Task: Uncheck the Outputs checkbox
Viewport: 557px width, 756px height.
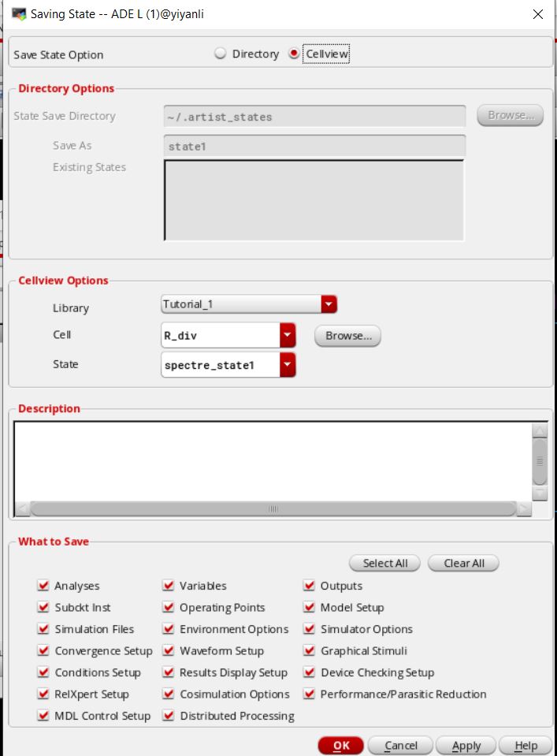Action: (309, 585)
